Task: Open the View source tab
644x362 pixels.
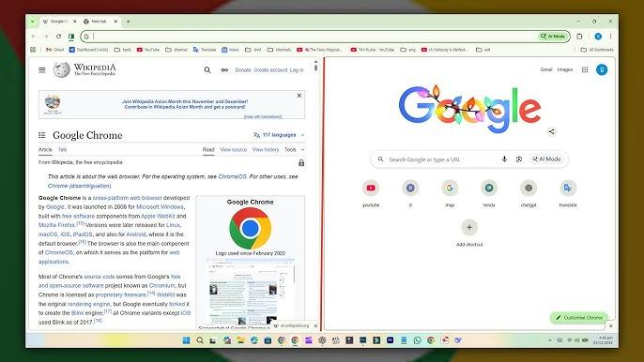Action: tap(233, 150)
